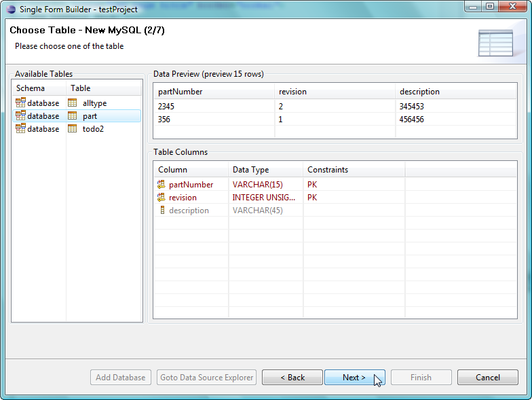Go back with the Back button
The height and width of the screenshot is (400, 532).
click(x=292, y=378)
